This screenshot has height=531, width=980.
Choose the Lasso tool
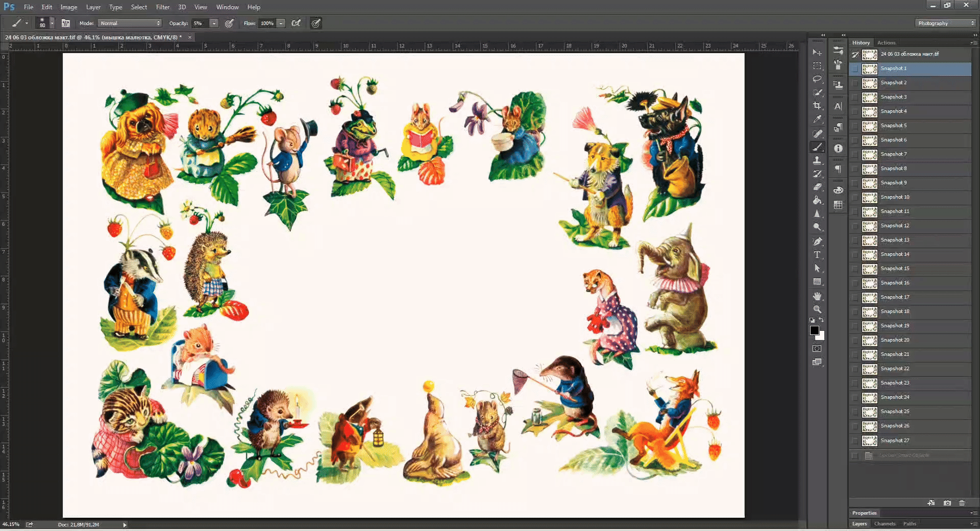point(817,79)
